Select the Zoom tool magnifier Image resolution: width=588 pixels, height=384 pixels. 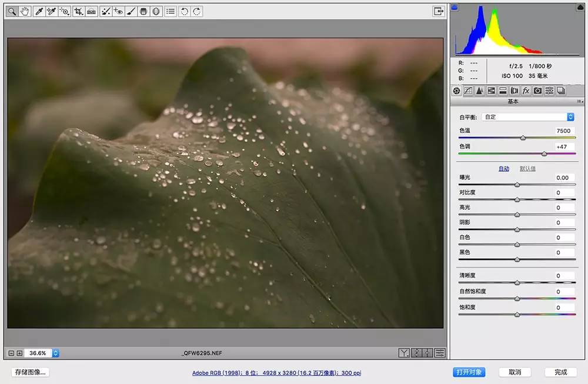12,11
